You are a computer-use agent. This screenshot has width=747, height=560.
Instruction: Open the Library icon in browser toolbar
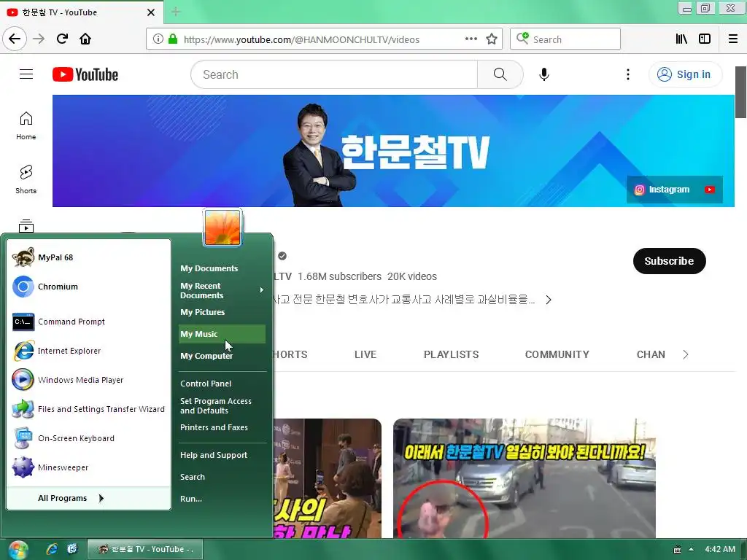click(x=681, y=39)
